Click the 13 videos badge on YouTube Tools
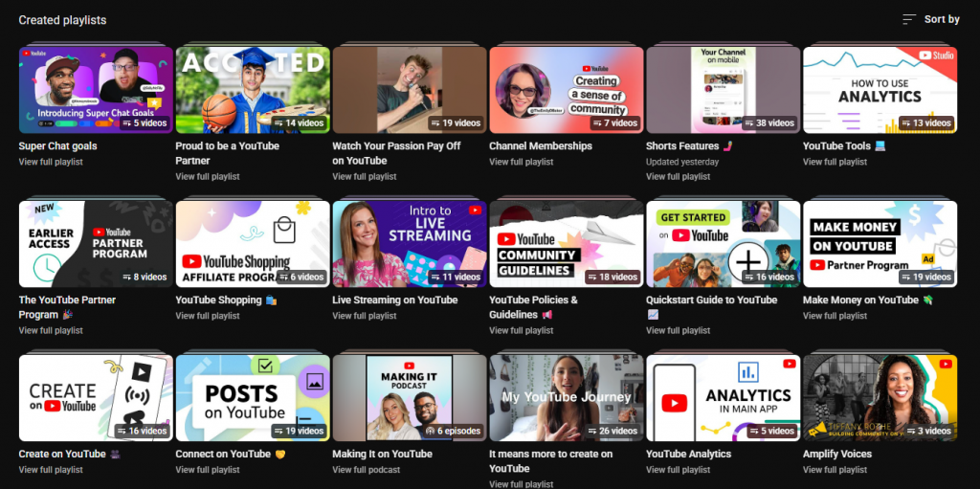This screenshot has height=489, width=980. point(926,123)
